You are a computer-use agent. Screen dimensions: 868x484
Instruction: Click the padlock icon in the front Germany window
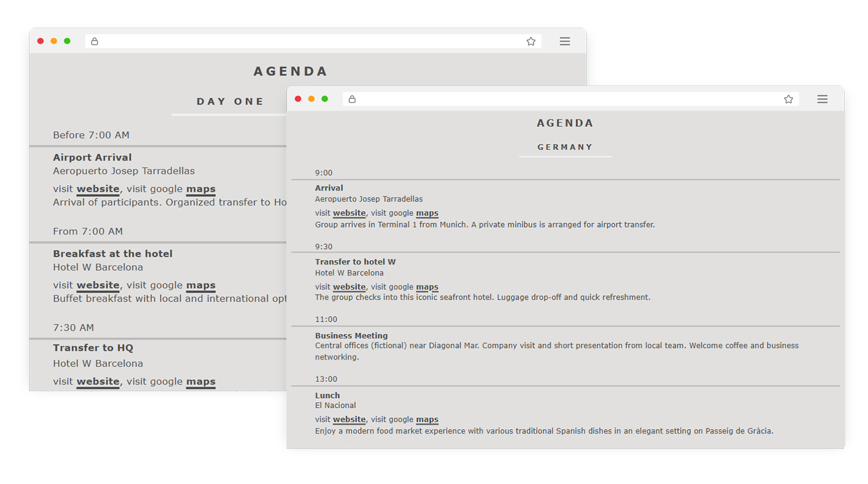click(352, 99)
